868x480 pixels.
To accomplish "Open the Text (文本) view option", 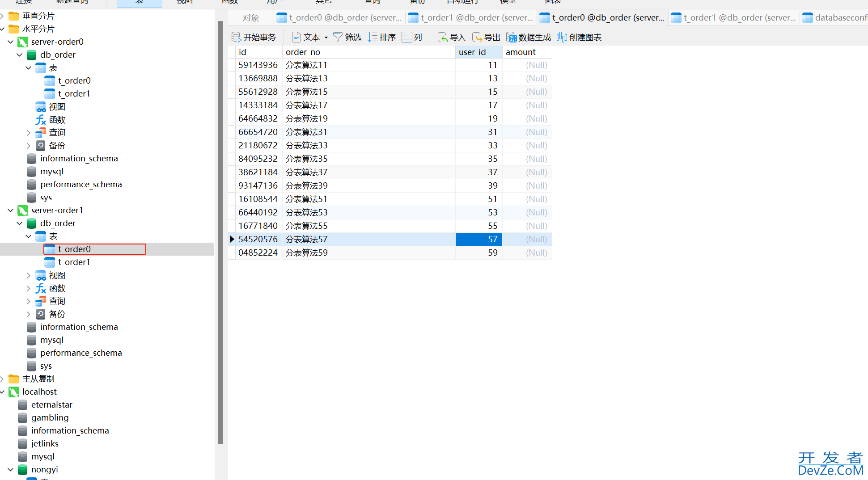I will 306,37.
